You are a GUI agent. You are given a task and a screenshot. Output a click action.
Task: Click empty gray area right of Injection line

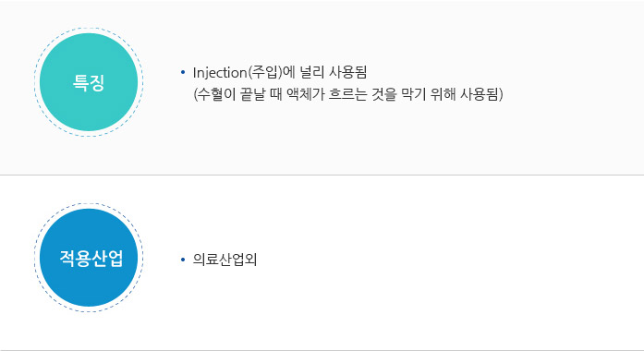(x=505, y=73)
